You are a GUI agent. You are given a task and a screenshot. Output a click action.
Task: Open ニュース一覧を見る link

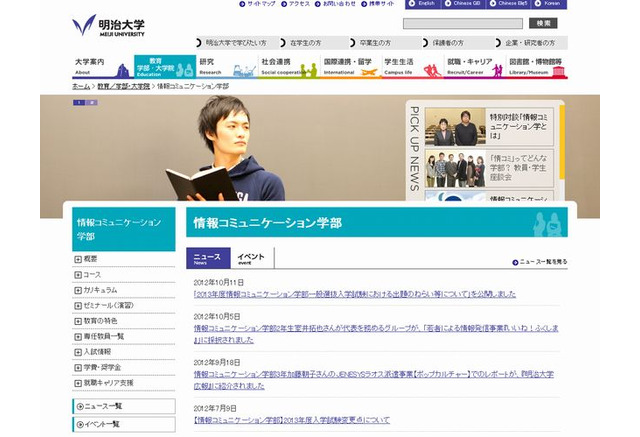(x=540, y=262)
